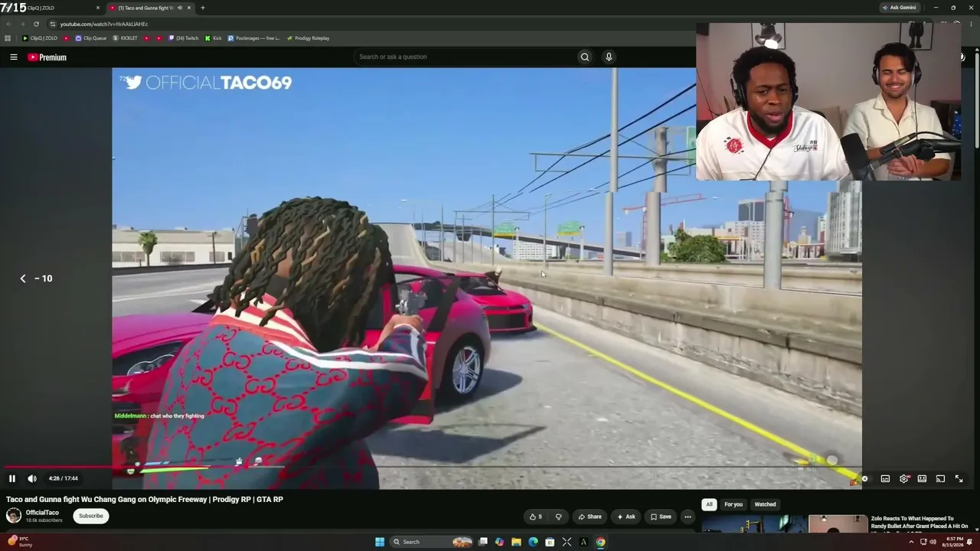Open OfficialTaco channel avatar
Viewport: 980px width, 551px height.
pos(14,516)
